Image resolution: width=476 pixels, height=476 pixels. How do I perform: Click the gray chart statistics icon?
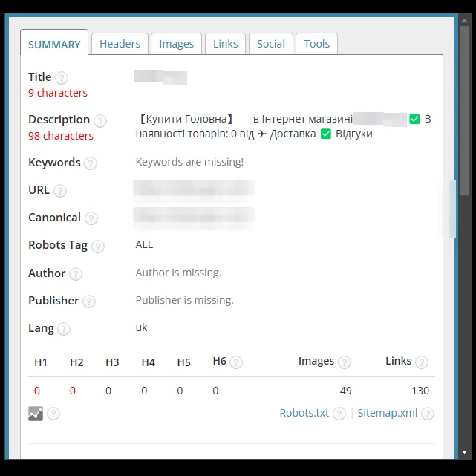pyautogui.click(x=36, y=414)
